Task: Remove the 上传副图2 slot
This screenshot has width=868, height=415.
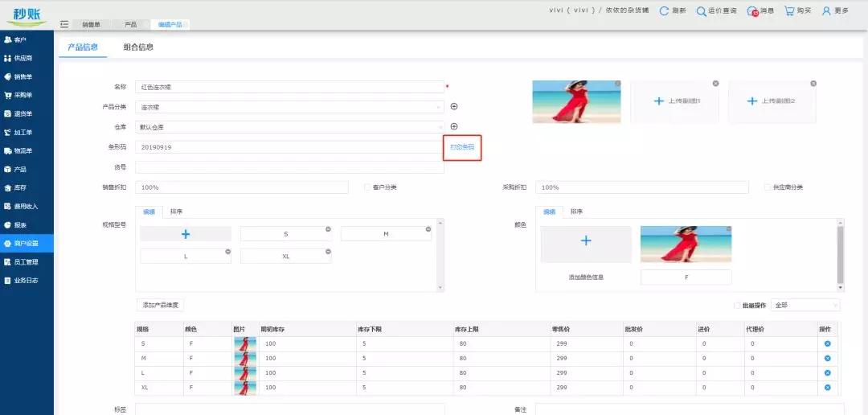Action: pyautogui.click(x=813, y=83)
